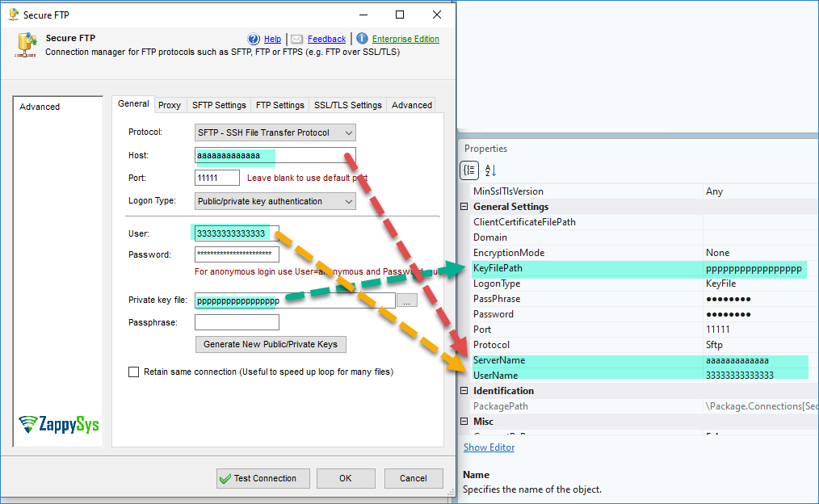Click the Secure FTP header server icon
The image size is (819, 504).
point(26,45)
